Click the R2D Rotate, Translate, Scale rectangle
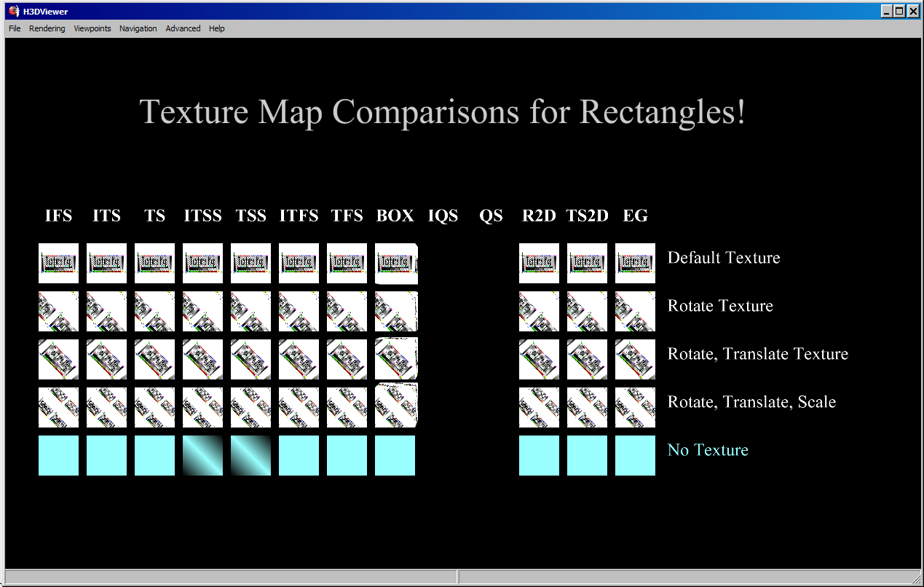The width and height of the screenshot is (924, 587). [x=539, y=407]
